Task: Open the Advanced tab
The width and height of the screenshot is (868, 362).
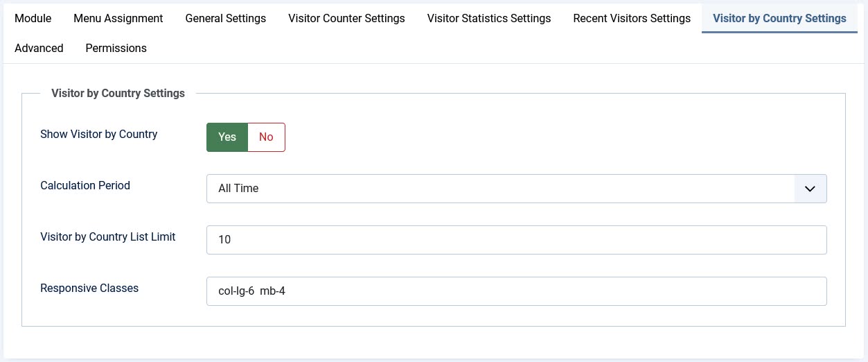Action: coord(39,48)
